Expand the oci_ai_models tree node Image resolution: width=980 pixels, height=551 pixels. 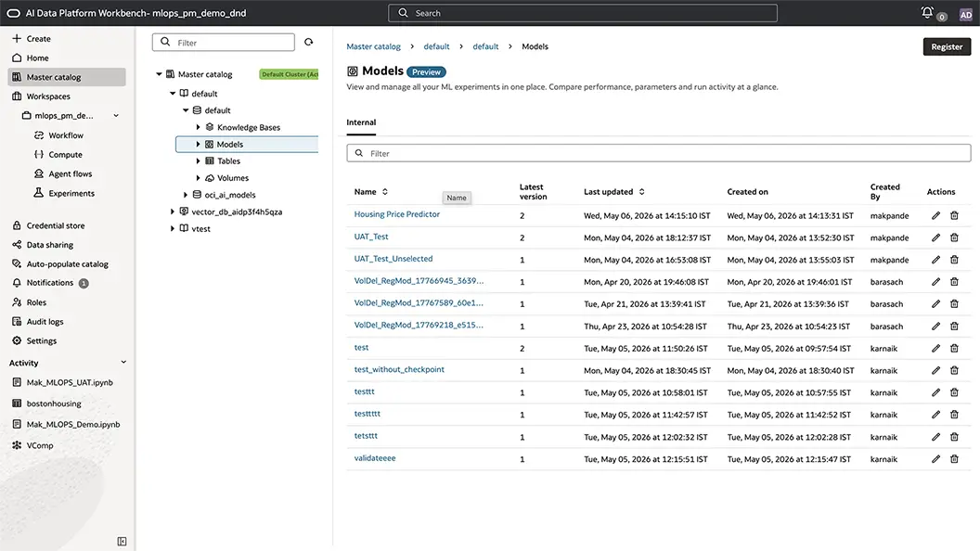coord(186,194)
